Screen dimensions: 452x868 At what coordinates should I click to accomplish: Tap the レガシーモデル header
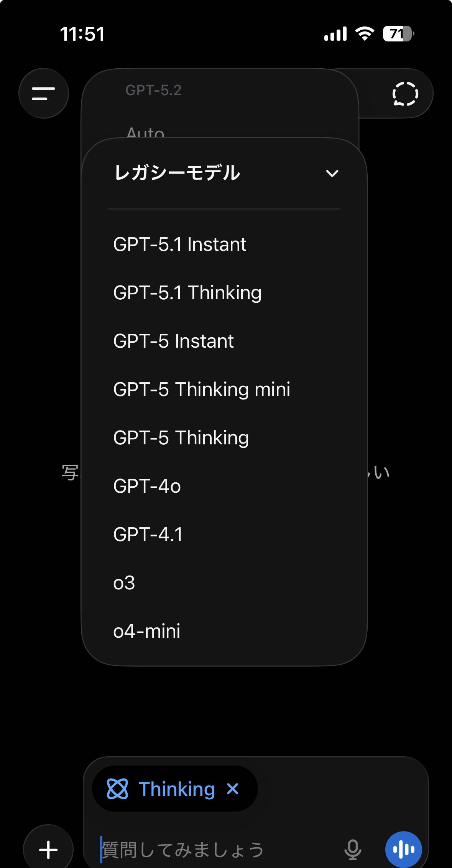tap(177, 173)
